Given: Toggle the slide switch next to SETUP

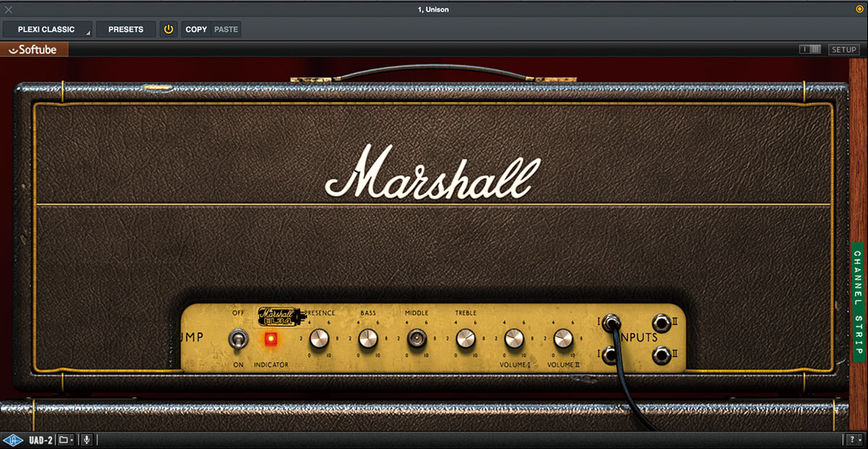Looking at the screenshot, I should coord(810,50).
